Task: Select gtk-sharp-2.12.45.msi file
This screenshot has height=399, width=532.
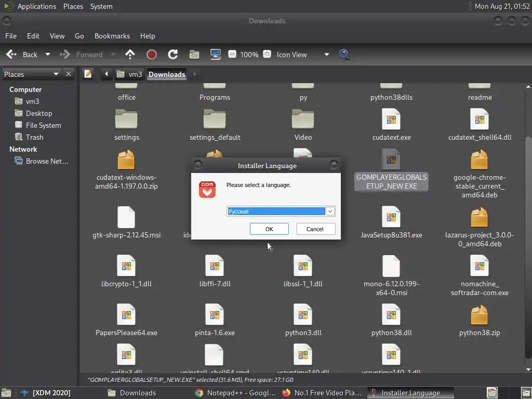Action: coord(126,222)
